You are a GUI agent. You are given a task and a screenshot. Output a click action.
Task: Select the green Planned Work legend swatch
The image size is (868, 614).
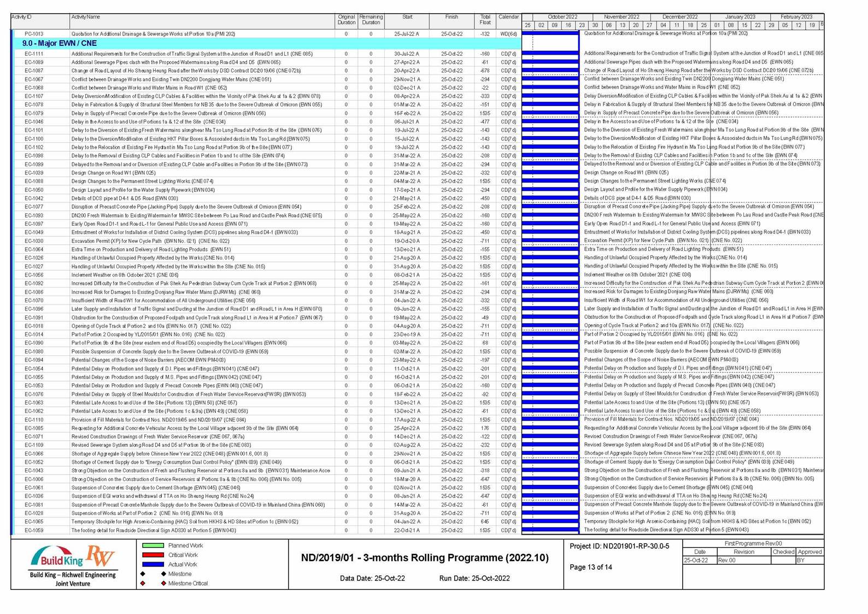pos(153,546)
